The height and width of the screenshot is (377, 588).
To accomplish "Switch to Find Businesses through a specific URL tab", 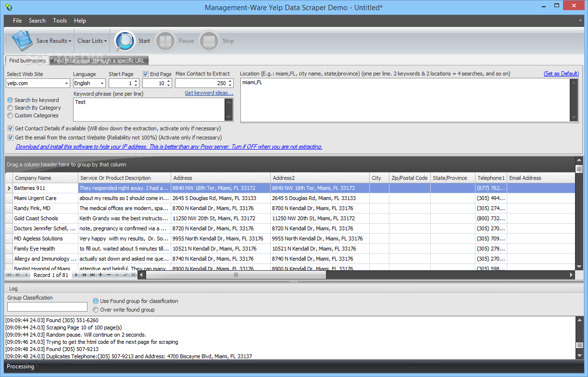I will [99, 61].
